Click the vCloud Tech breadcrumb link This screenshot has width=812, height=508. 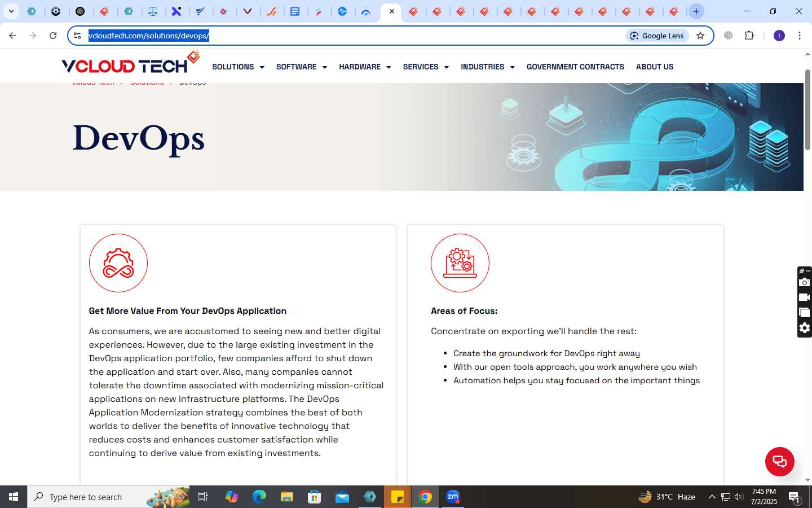point(93,84)
